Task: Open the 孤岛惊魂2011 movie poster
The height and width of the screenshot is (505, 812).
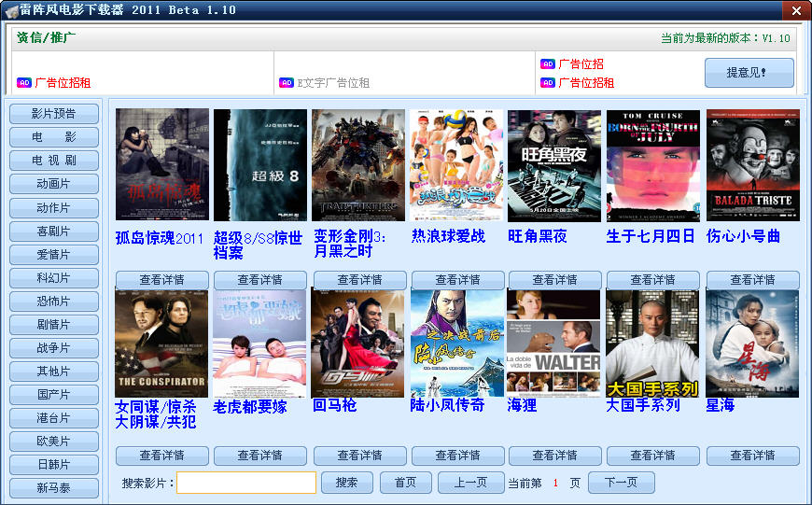Action: [x=161, y=165]
